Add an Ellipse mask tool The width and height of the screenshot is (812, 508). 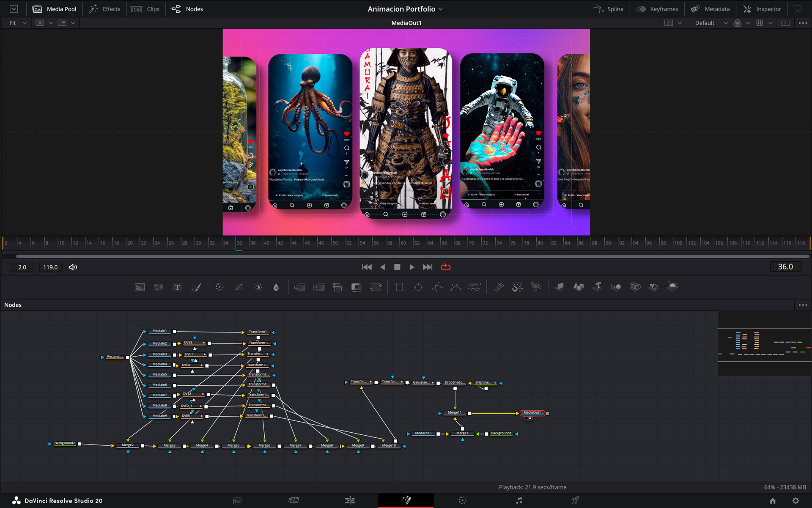[418, 288]
